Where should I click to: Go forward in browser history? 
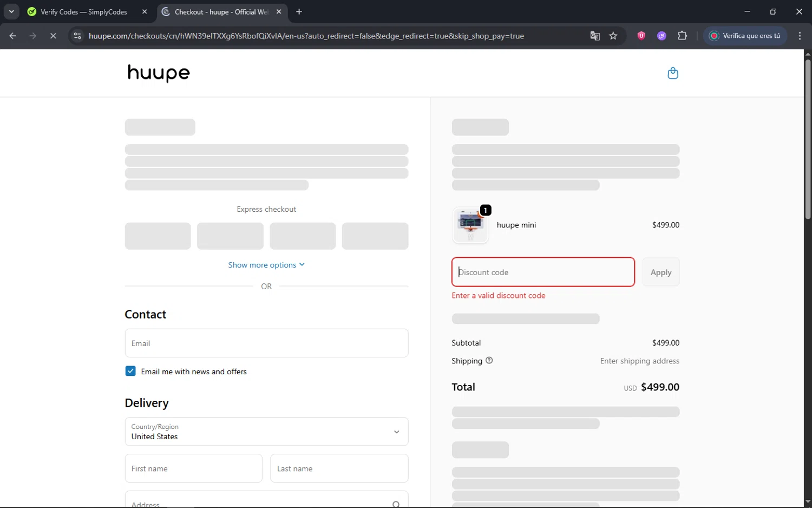(33, 36)
